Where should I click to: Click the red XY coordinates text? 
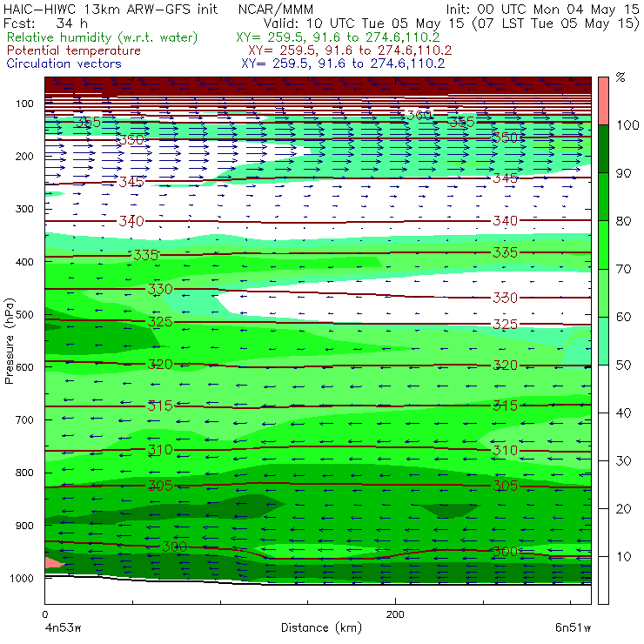[x=350, y=50]
